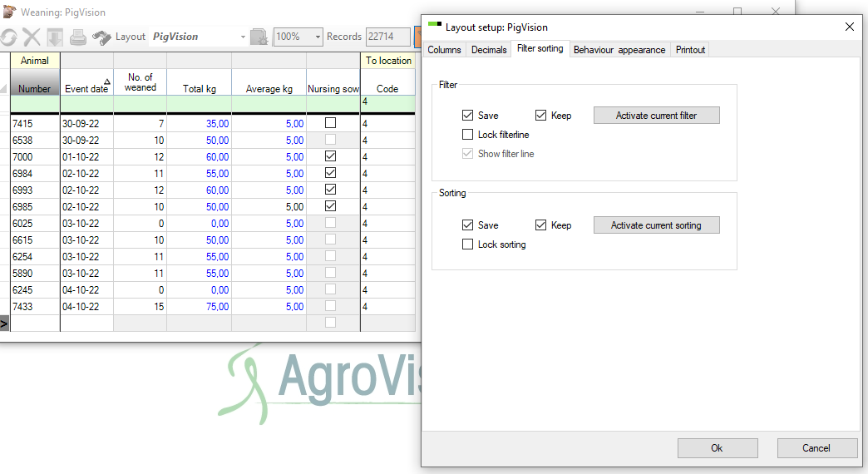Viewport: 868px width, 474px height.
Task: Enable the Lock sorting checkbox
Action: click(468, 244)
